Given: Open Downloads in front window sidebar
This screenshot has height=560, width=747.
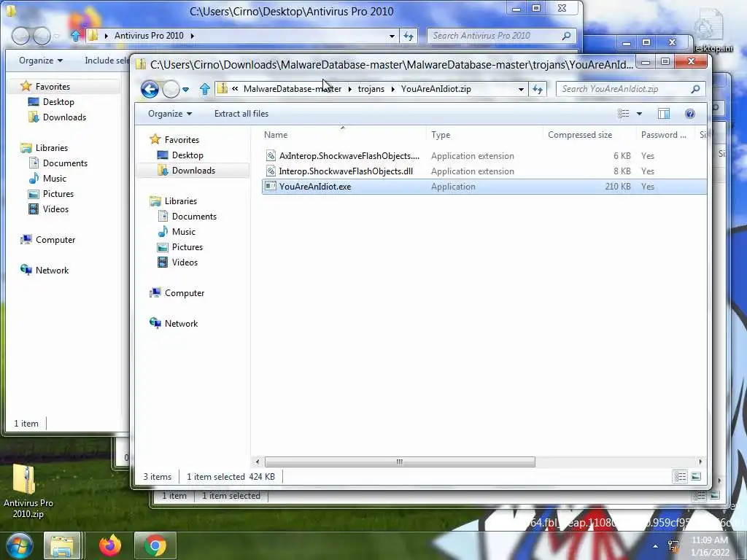Looking at the screenshot, I should point(193,171).
